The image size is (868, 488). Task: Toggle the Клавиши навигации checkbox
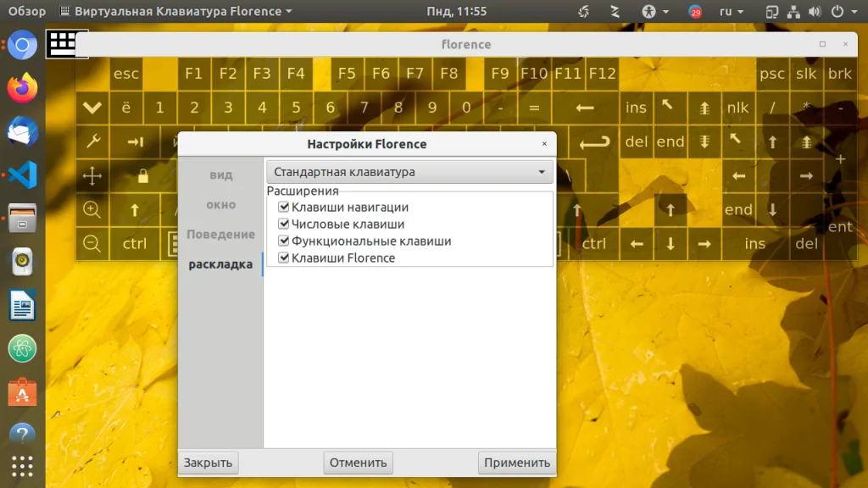coord(283,207)
